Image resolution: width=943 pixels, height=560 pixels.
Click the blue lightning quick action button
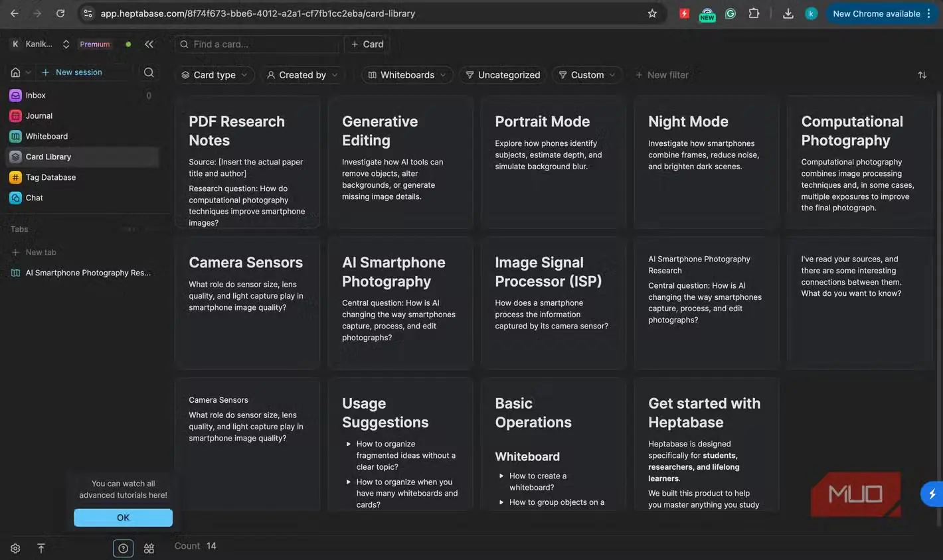click(932, 494)
